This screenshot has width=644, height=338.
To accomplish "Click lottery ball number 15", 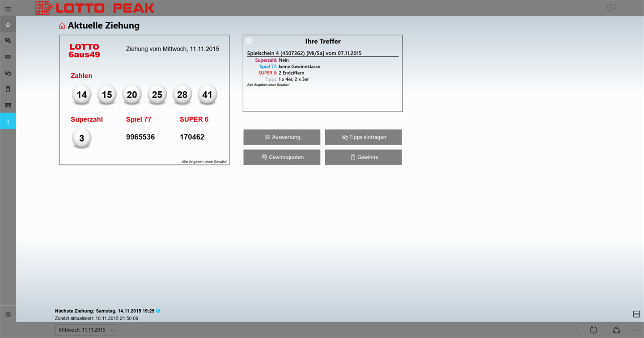I will tap(106, 95).
